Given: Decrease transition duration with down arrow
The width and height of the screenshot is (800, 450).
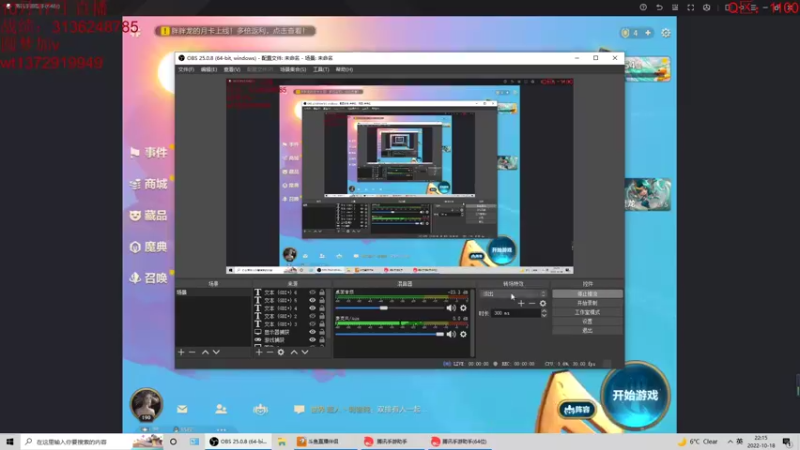Looking at the screenshot, I should coord(544,315).
